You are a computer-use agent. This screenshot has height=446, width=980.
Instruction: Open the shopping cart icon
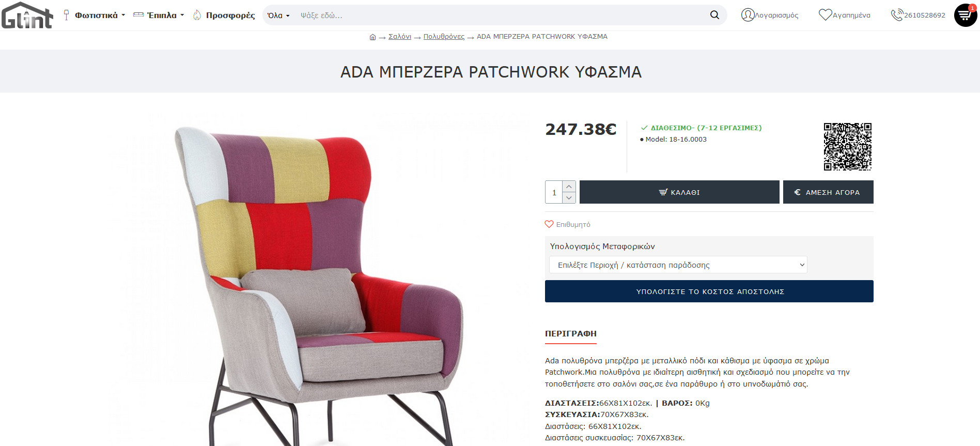click(x=965, y=15)
